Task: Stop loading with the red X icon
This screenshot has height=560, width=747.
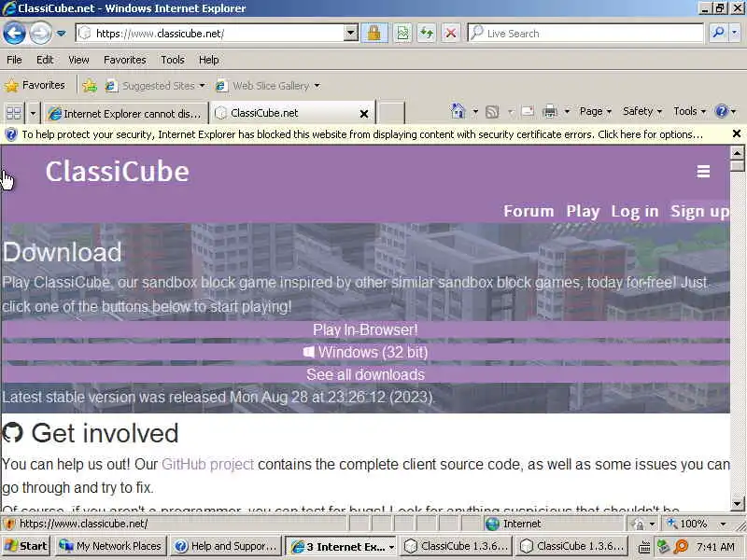Action: [450, 34]
